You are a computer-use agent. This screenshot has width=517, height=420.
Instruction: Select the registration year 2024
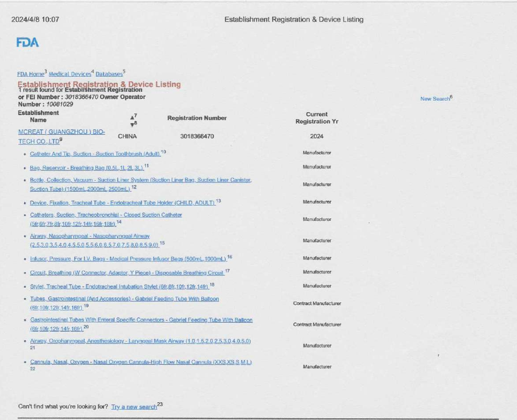click(x=316, y=136)
